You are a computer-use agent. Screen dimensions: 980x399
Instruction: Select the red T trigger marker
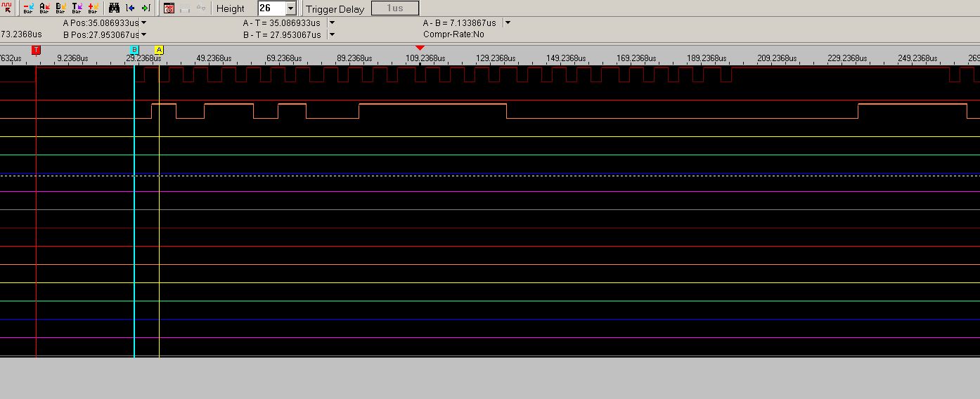37,50
